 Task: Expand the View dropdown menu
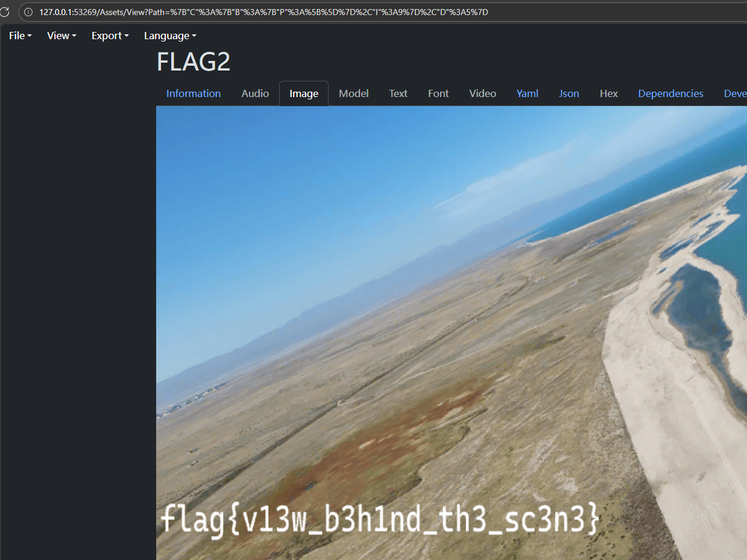(x=61, y=36)
